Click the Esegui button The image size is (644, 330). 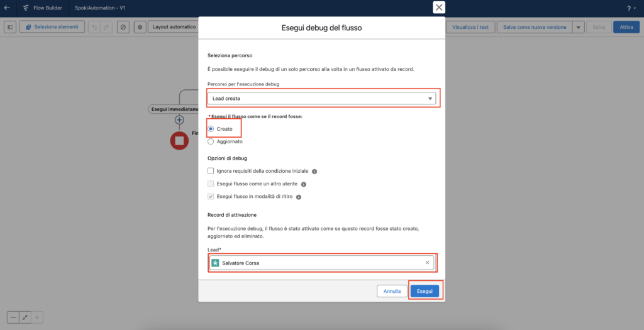tap(425, 291)
